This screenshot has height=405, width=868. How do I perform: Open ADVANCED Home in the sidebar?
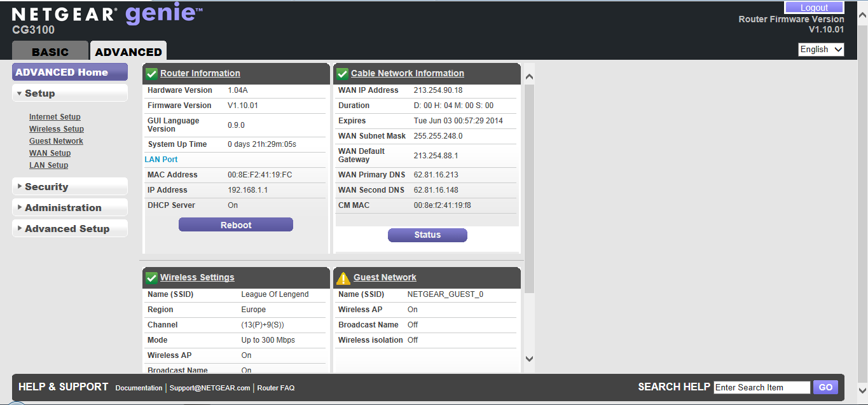click(70, 72)
